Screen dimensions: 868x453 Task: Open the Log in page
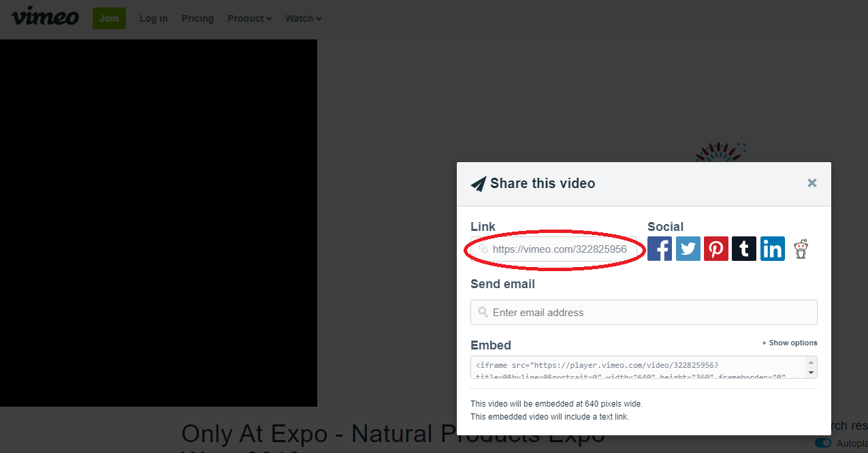(153, 18)
